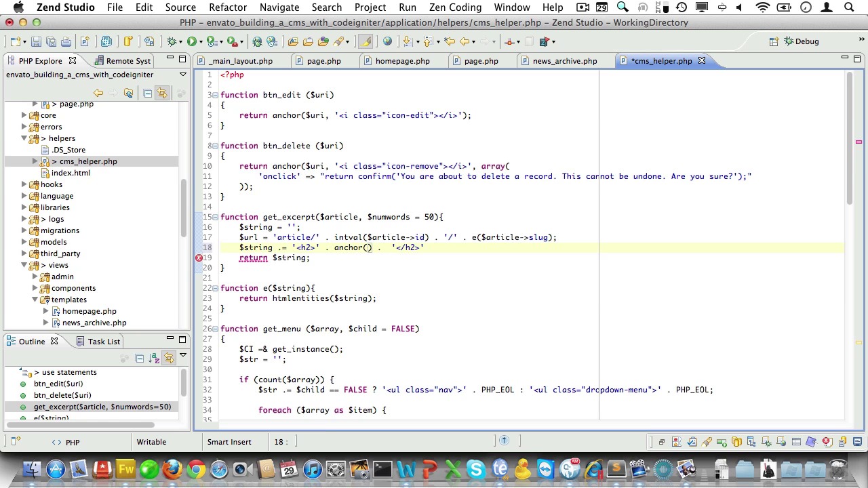Select homepage.php under templates
The height and width of the screenshot is (488, 868).
click(90, 311)
